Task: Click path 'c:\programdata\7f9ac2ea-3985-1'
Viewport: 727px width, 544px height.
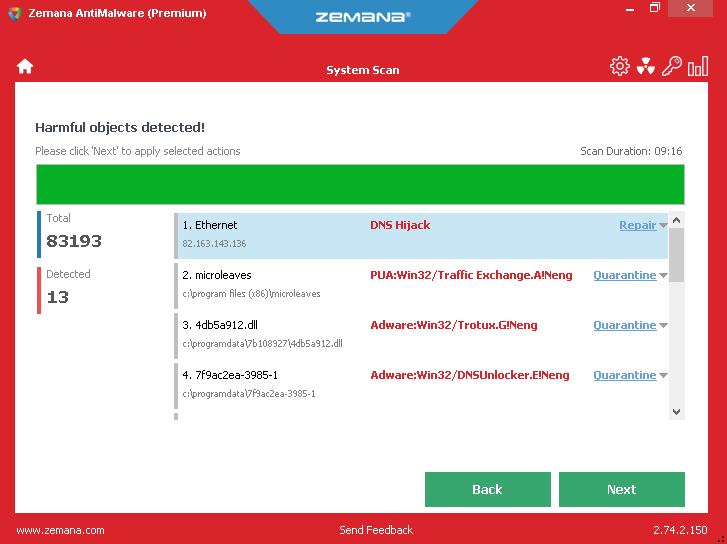Action: point(249,394)
